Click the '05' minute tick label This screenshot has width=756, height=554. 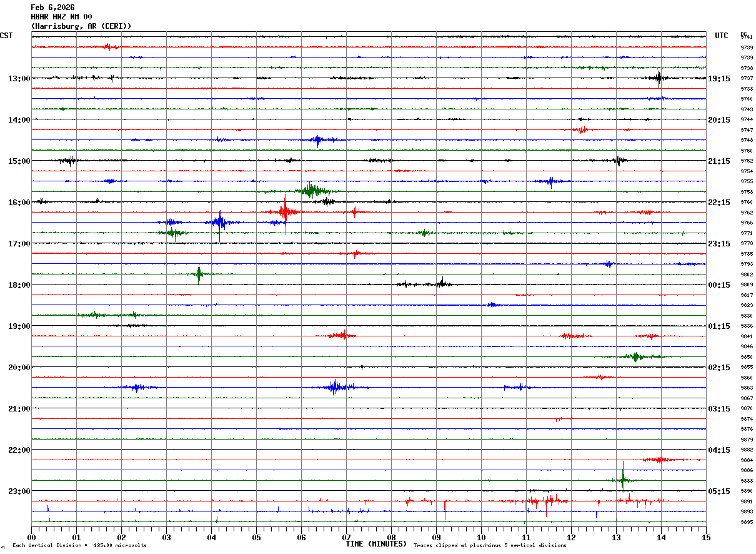pyautogui.click(x=256, y=537)
